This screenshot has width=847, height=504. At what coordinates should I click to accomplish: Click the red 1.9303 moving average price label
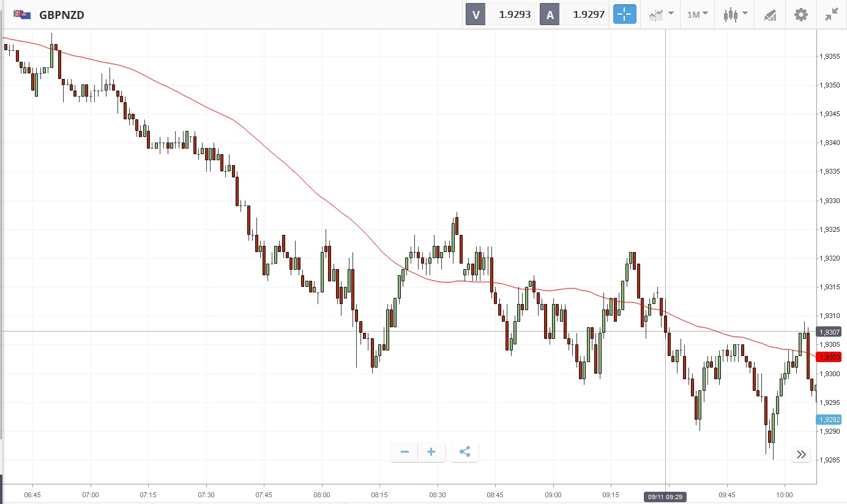click(x=829, y=357)
